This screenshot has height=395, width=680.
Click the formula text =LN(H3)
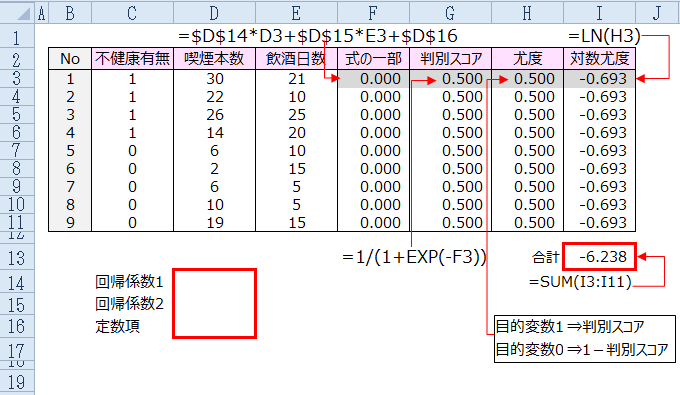(x=604, y=36)
